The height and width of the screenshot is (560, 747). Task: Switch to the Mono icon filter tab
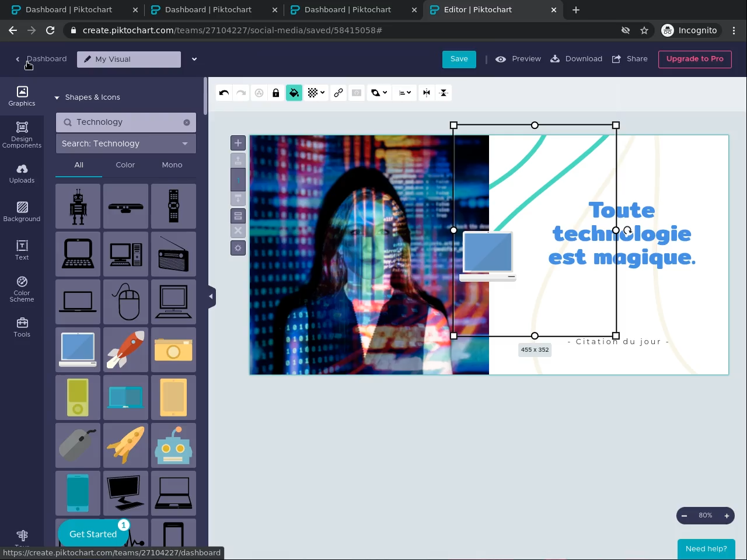click(x=172, y=165)
